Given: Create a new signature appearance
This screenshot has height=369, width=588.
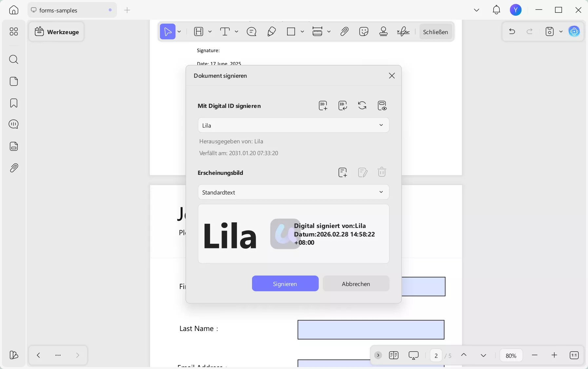Looking at the screenshot, I should [343, 173].
